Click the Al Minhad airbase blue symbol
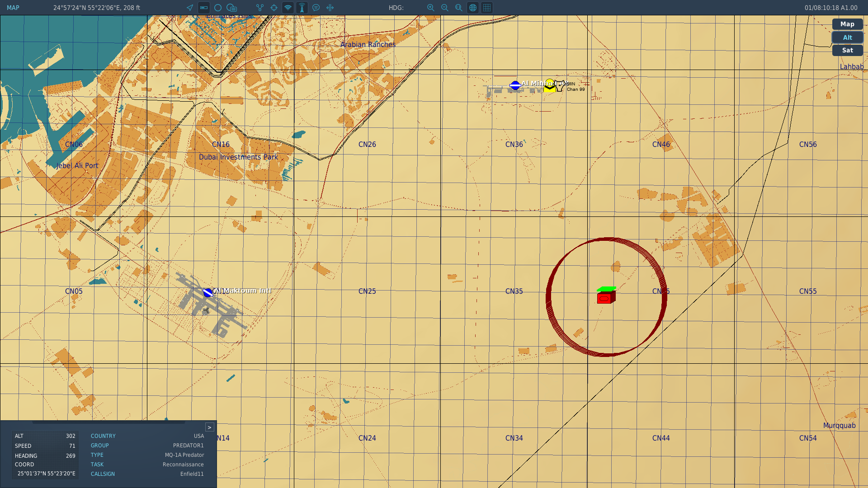 pyautogui.click(x=515, y=85)
